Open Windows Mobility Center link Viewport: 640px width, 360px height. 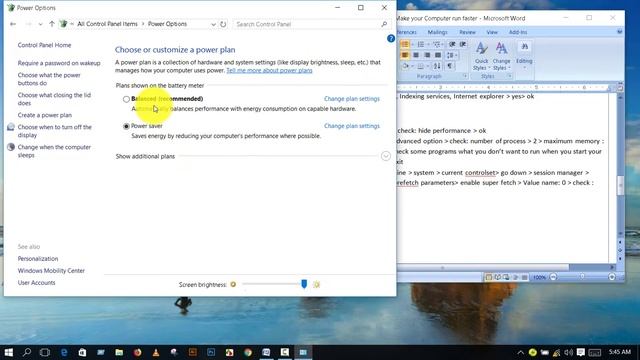tap(51, 271)
